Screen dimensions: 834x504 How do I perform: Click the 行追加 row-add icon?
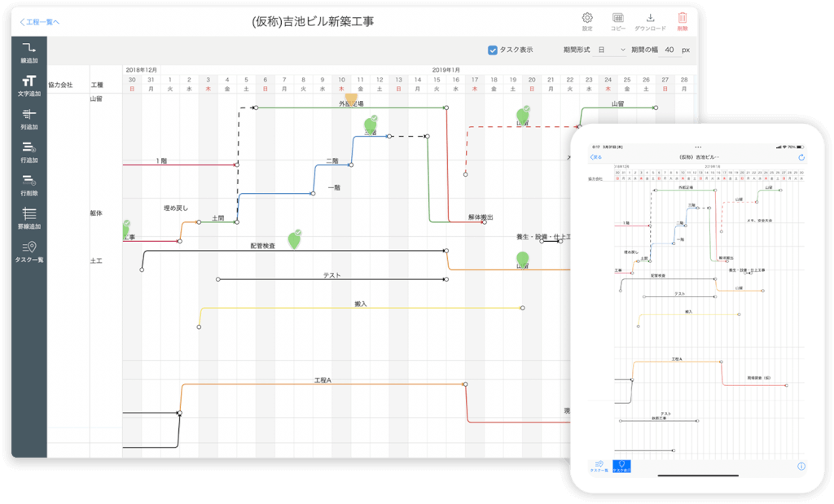pos(29,153)
